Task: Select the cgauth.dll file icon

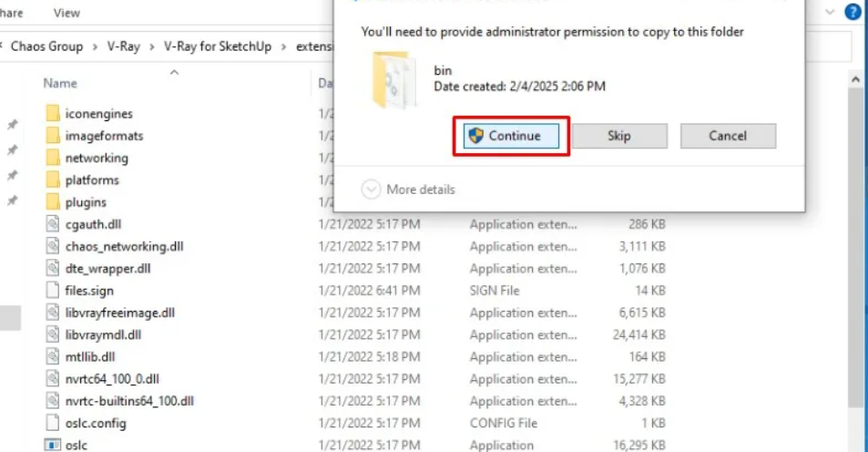Action: pyautogui.click(x=52, y=224)
